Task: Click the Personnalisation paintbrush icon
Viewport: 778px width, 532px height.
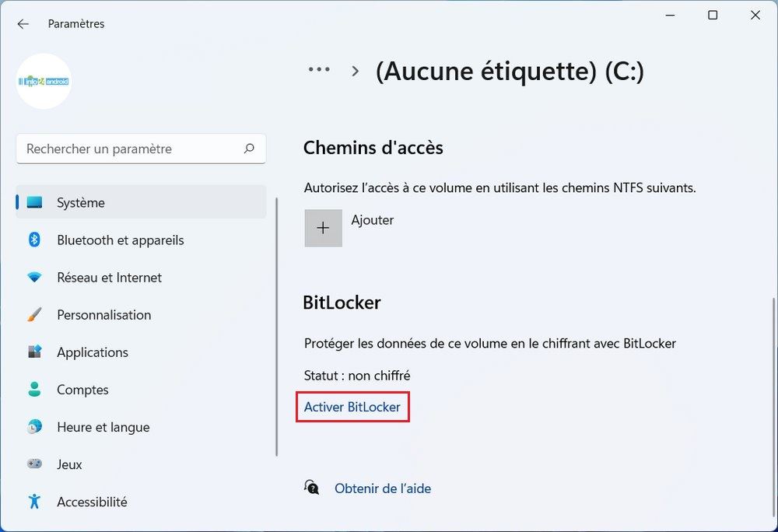Action: tap(34, 315)
